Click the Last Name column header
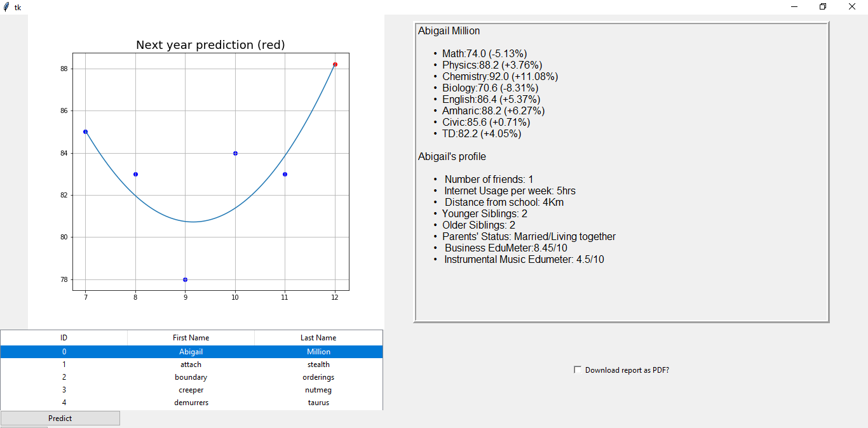 pyautogui.click(x=318, y=338)
